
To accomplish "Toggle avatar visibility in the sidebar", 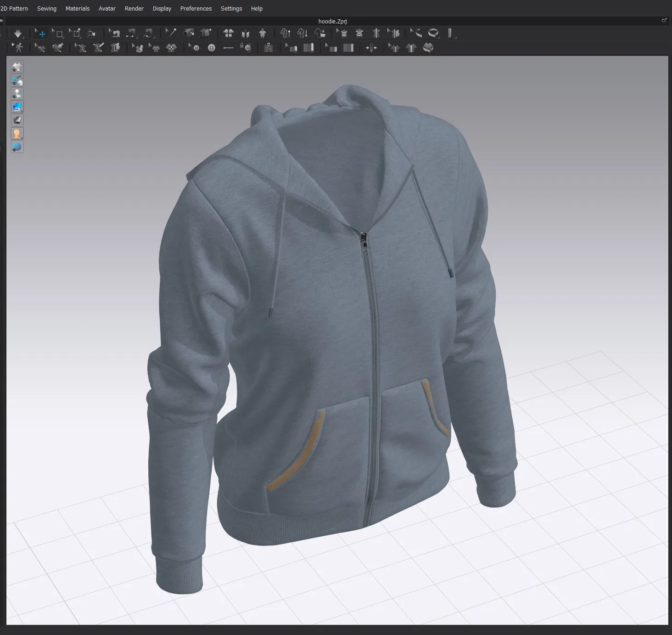I will (17, 93).
